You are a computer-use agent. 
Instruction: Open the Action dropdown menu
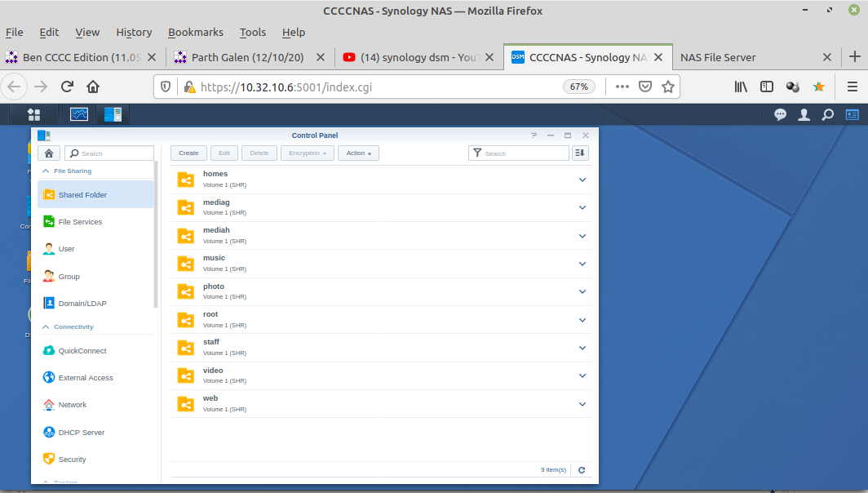(x=358, y=153)
